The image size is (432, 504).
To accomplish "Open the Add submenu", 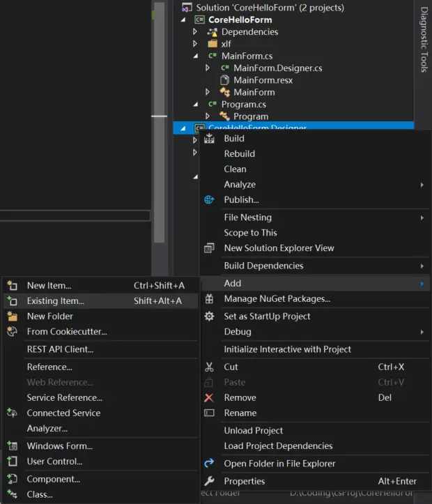I will click(x=315, y=284).
